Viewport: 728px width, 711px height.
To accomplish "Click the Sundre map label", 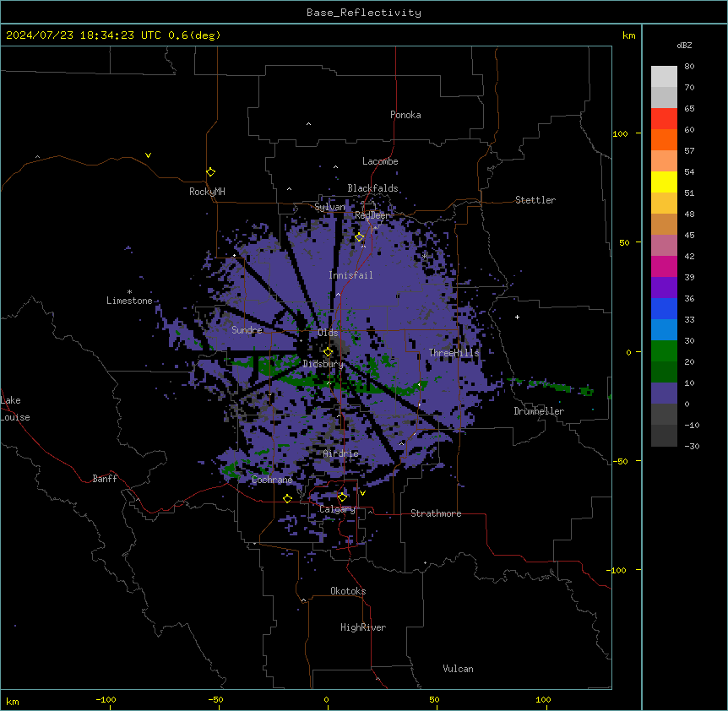I will pos(247,330).
